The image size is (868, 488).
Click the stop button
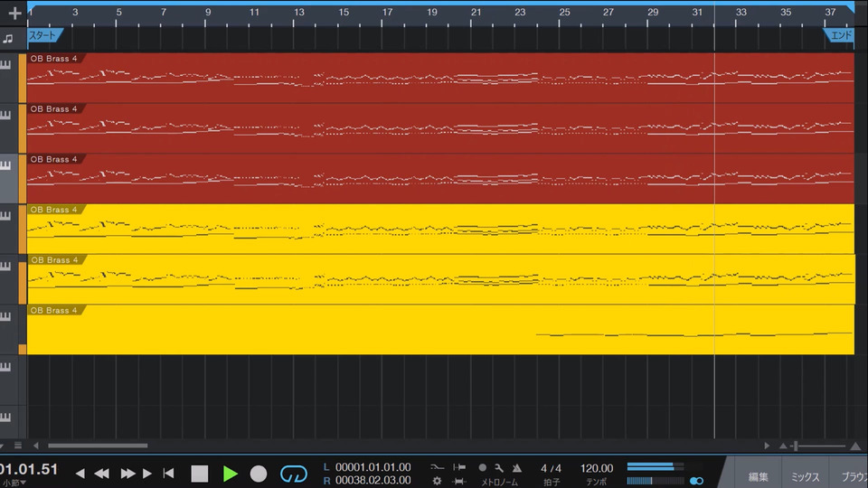coord(199,474)
